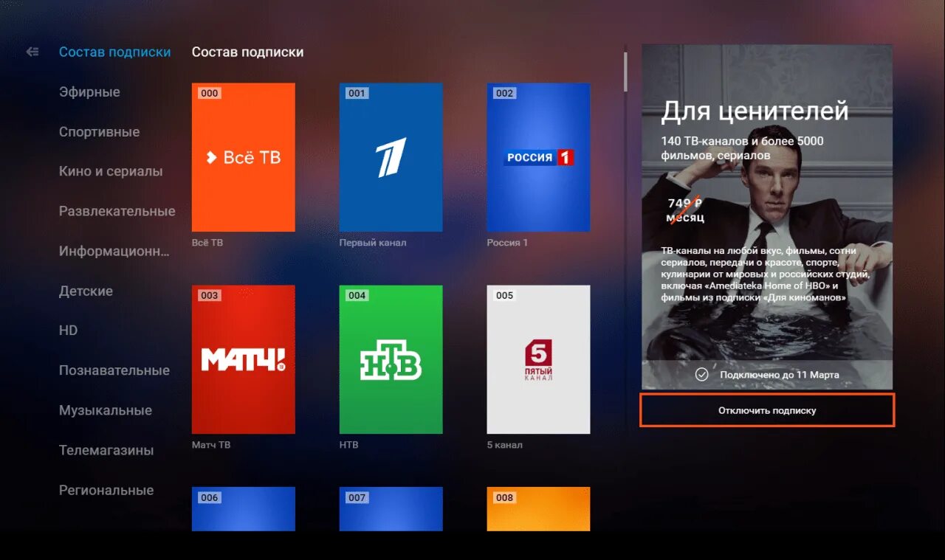Click the 5 канал caption text
This screenshot has width=945, height=560.
click(505, 445)
